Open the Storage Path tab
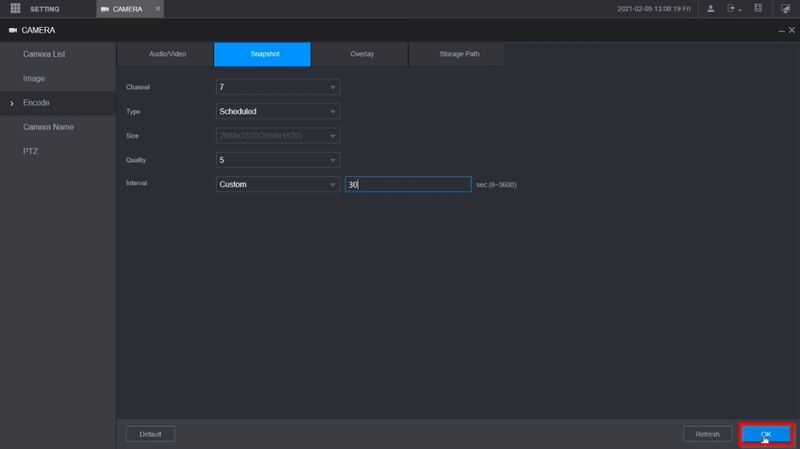This screenshot has height=449, width=800. click(x=457, y=54)
